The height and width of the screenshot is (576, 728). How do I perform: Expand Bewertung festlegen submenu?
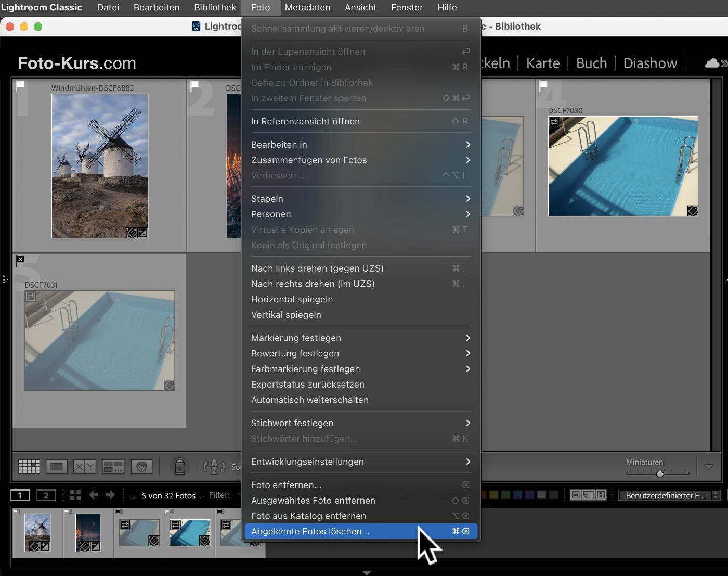tap(361, 354)
